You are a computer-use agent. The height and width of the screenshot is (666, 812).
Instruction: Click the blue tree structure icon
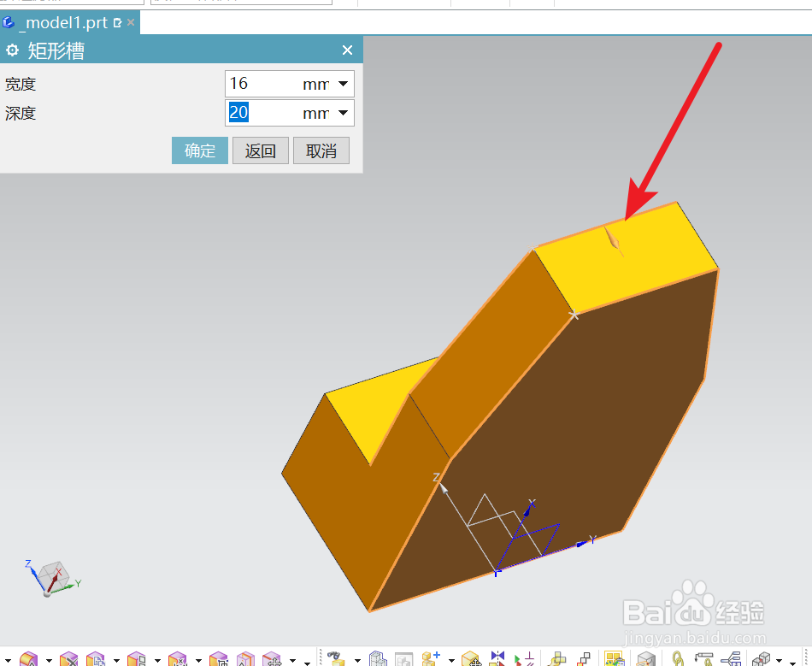[x=731, y=659]
